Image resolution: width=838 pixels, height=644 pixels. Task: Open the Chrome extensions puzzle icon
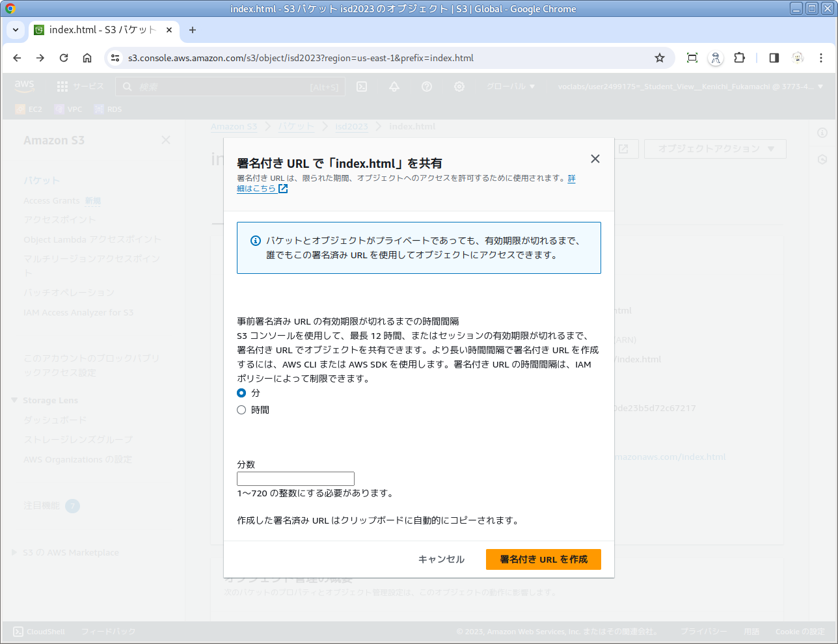(x=739, y=58)
